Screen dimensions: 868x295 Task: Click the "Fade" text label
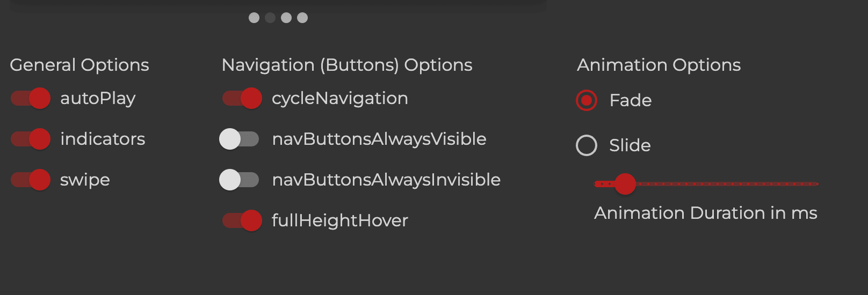pyautogui.click(x=631, y=100)
